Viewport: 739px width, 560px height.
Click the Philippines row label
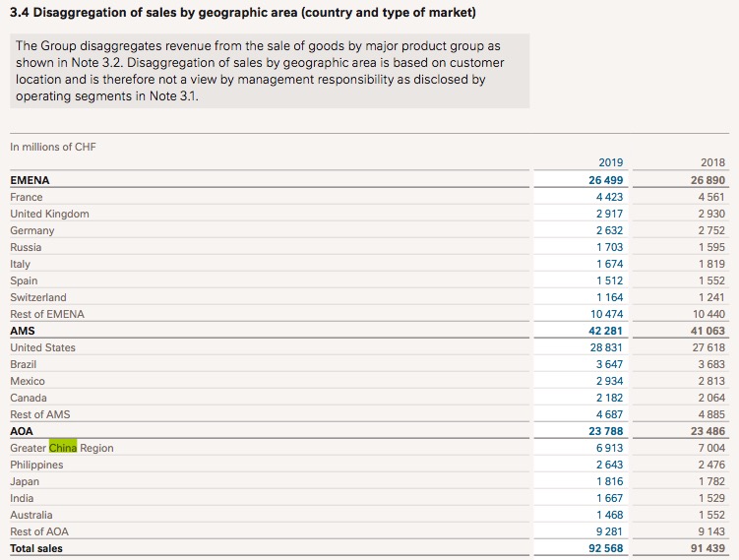coord(36,465)
